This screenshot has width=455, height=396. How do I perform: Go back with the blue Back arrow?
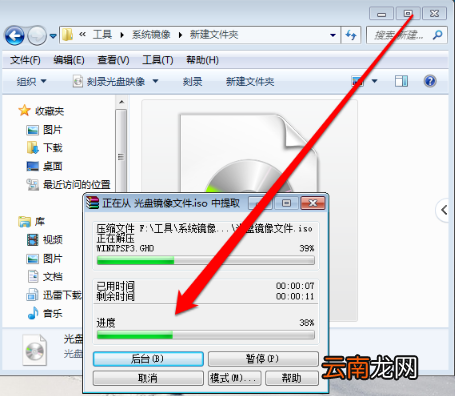coord(14,35)
